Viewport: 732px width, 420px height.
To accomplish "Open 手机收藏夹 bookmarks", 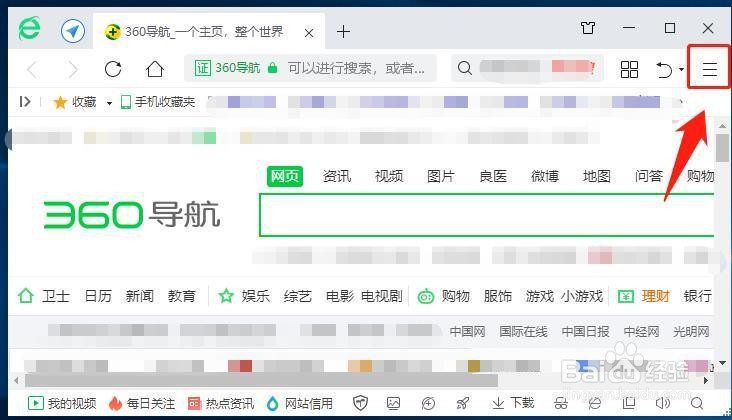I will tap(158, 102).
